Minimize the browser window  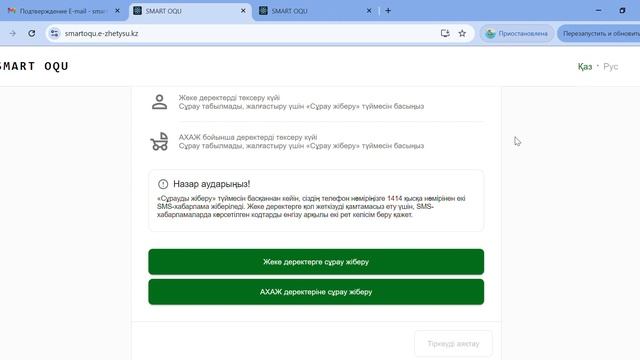click(x=598, y=11)
